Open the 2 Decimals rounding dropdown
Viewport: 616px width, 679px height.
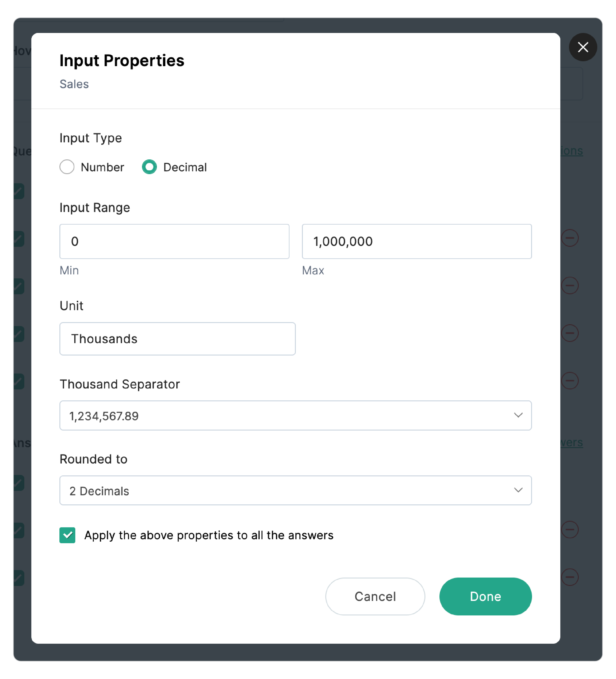295,490
